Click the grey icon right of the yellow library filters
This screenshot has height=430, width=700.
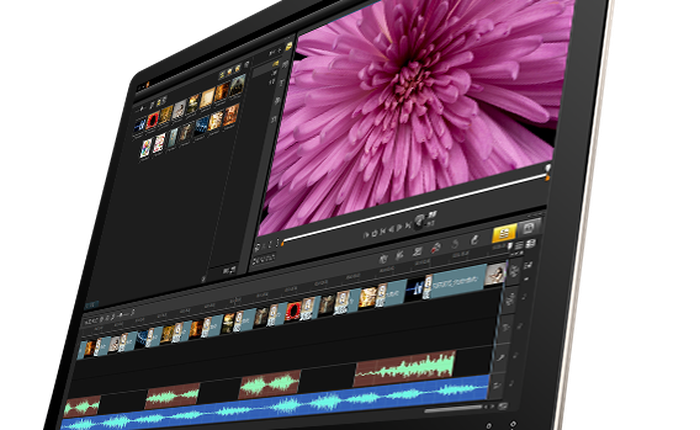click(x=246, y=65)
